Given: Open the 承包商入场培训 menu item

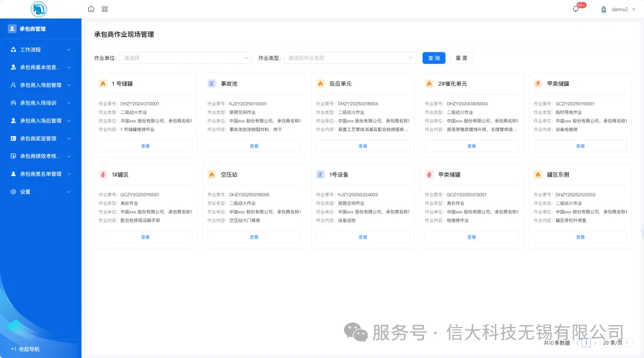Looking at the screenshot, I should pos(41,103).
